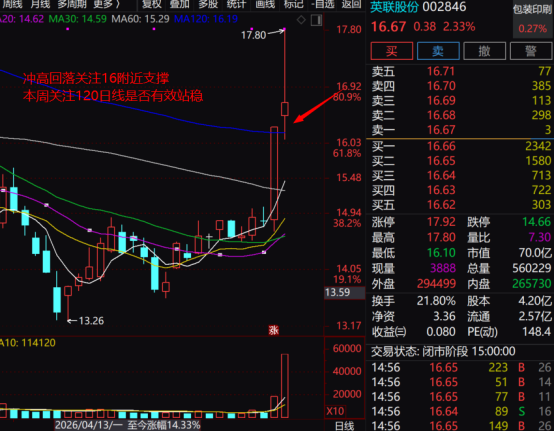Open the 复权 adjustment menu
The width and height of the screenshot is (554, 432).
click(152, 4)
